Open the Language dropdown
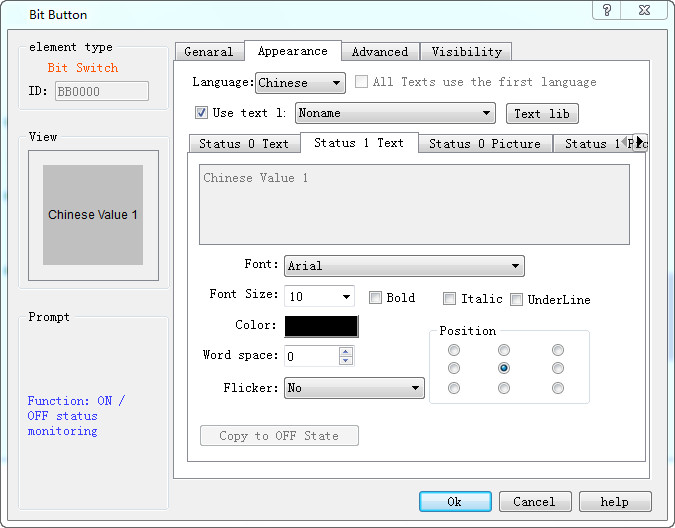The height and width of the screenshot is (528, 675). 300,83
